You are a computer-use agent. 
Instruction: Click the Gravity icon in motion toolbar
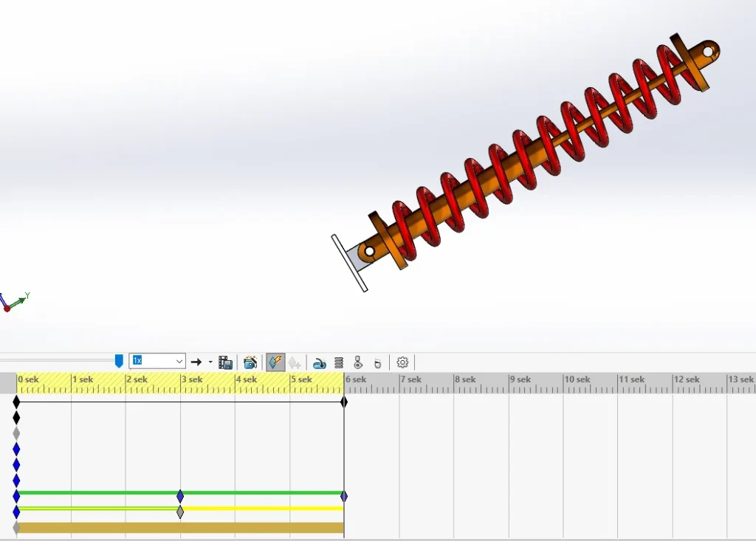377,363
